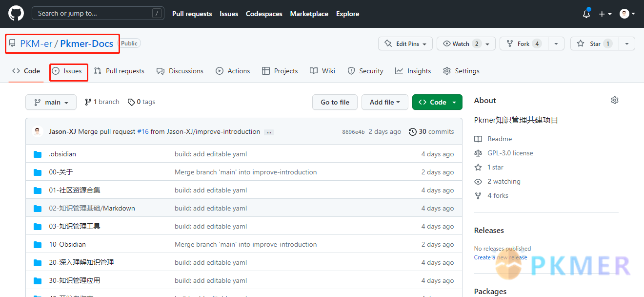The width and height of the screenshot is (644, 297).
Task: Open Issues in the top navigation
Action: [229, 14]
